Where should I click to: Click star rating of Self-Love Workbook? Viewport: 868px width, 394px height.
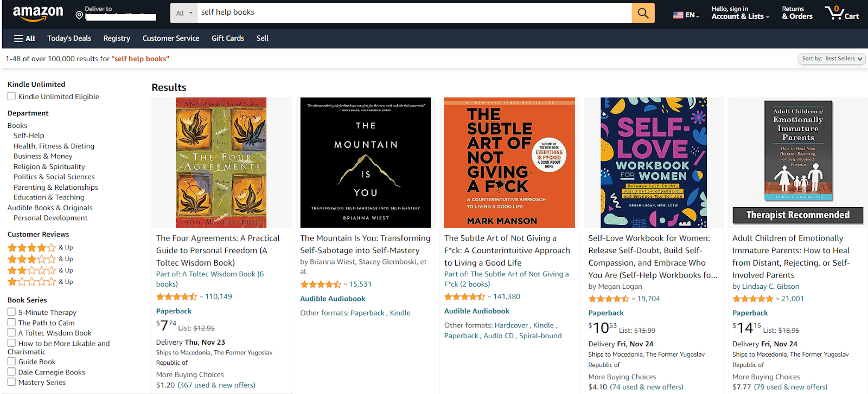pyautogui.click(x=609, y=299)
